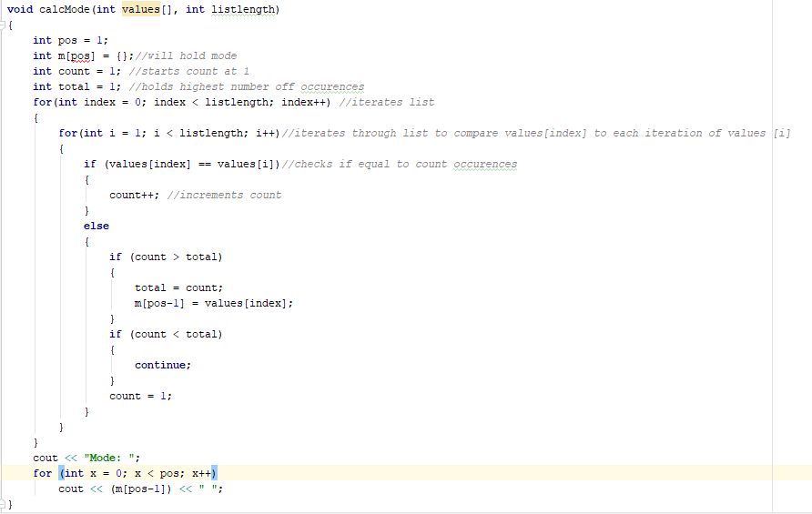
Task: Collapse calcMode body using top fold marker
Action: [x=2, y=25]
